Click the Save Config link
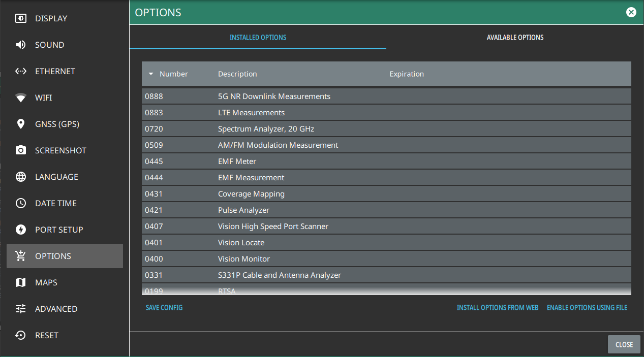644x357 pixels. (164, 308)
